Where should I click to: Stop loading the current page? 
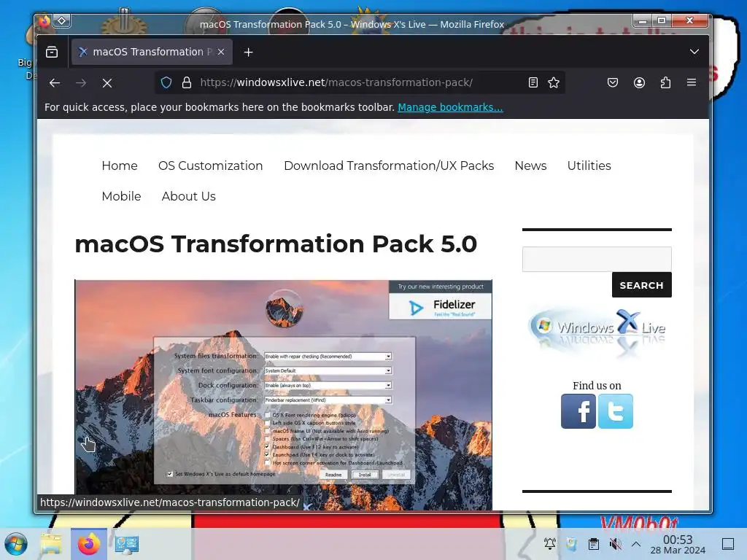(107, 83)
